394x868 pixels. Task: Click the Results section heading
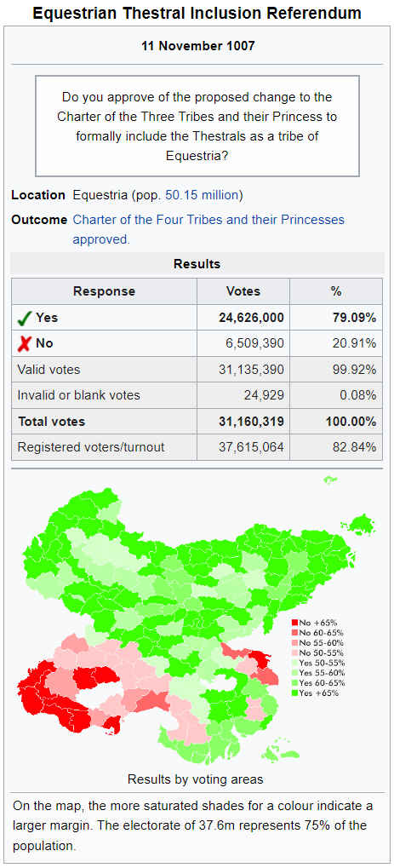[197, 264]
